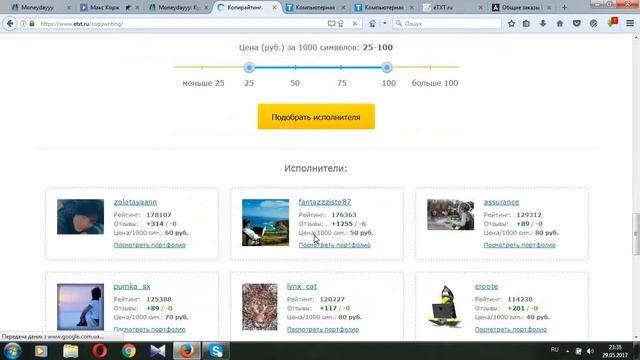Open pumka_sx profile link
Image resolution: width=640 pixels, height=360 pixels.
click(x=132, y=287)
